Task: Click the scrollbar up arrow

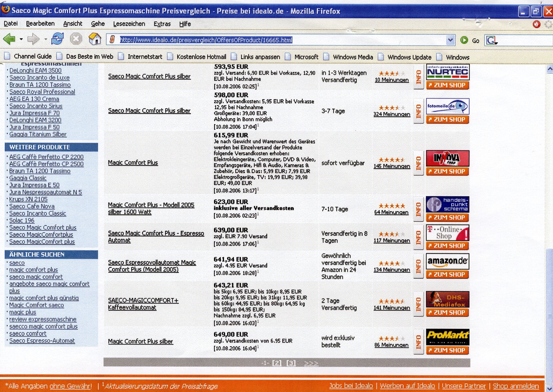Action: tap(550, 69)
